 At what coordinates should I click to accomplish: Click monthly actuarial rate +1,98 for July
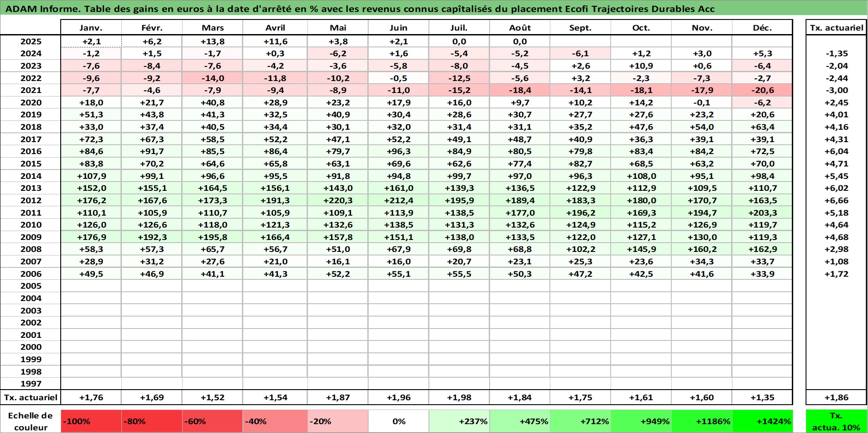click(459, 397)
